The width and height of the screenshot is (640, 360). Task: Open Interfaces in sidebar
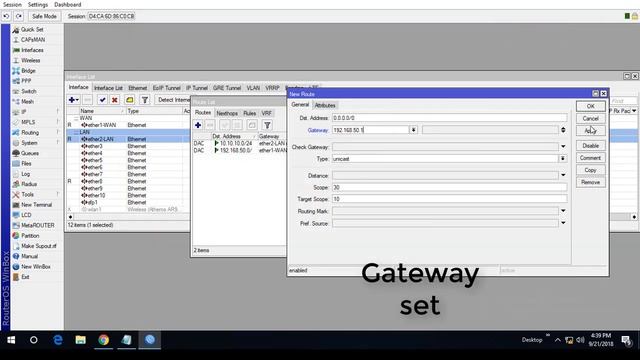pos(32,50)
